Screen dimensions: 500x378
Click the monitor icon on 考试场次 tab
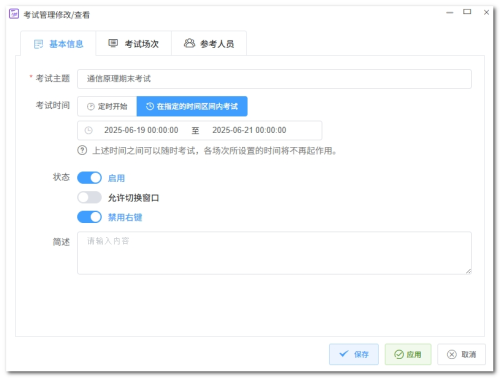tap(113, 43)
